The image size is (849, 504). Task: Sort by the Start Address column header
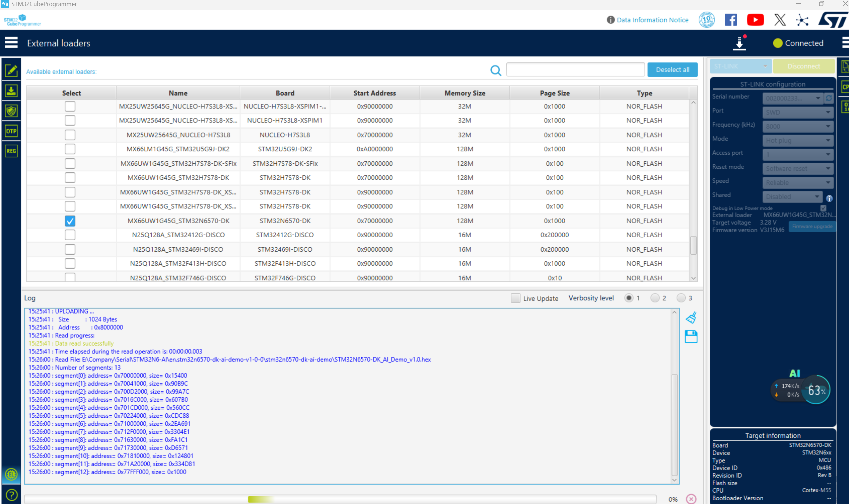[x=374, y=93]
